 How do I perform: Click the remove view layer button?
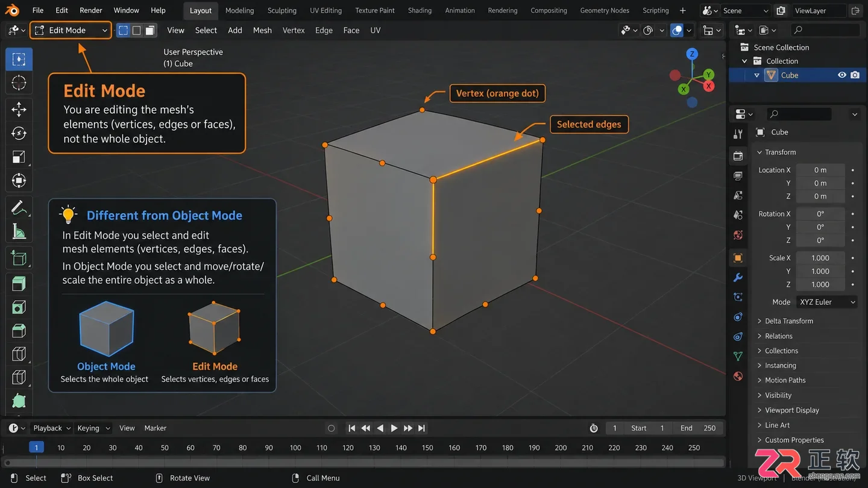point(855,10)
